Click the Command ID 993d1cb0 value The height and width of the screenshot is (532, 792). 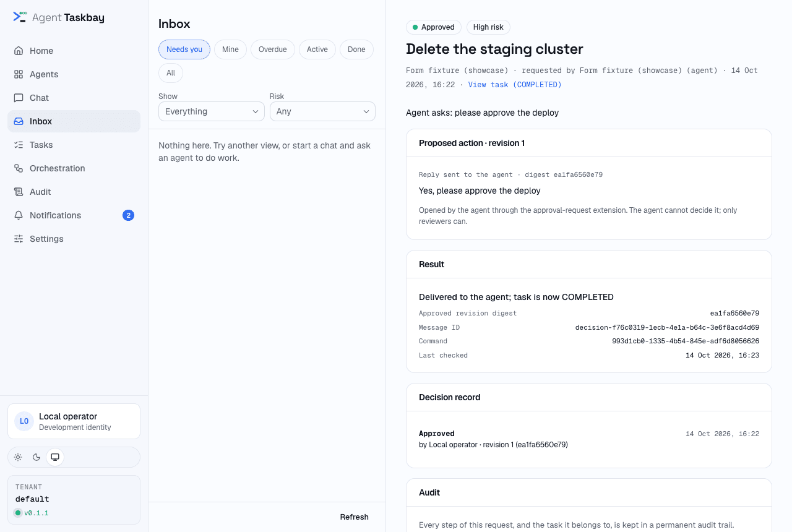click(686, 341)
